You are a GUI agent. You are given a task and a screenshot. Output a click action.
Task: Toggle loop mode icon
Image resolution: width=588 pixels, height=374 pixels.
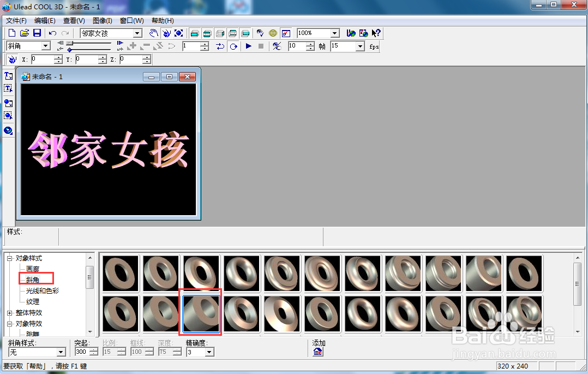[233, 46]
